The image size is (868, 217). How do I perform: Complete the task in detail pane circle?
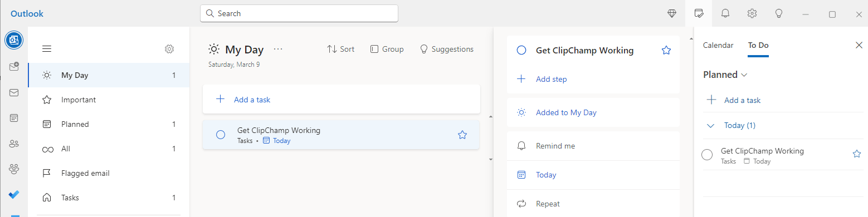click(x=521, y=51)
